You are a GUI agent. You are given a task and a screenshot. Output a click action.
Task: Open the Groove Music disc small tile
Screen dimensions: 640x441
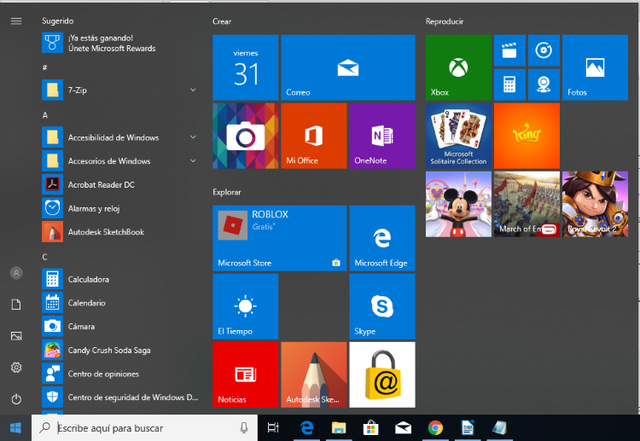coord(544,51)
